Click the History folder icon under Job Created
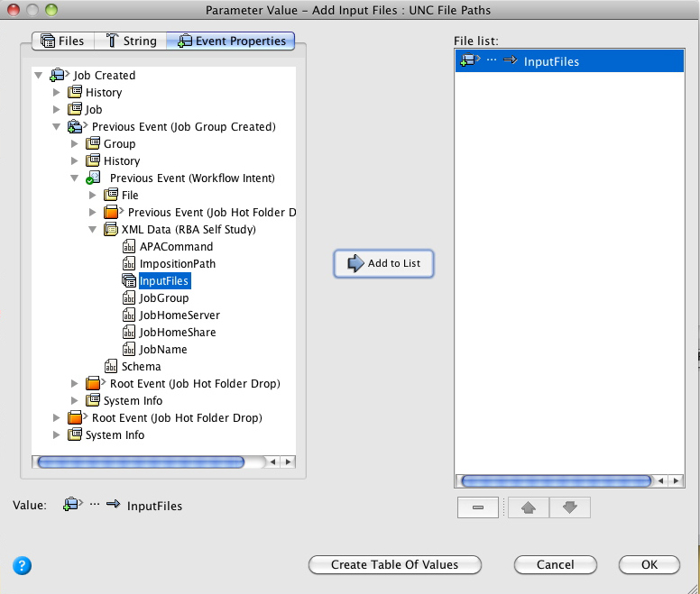Screen dimensions: 700x594 (x=75, y=92)
